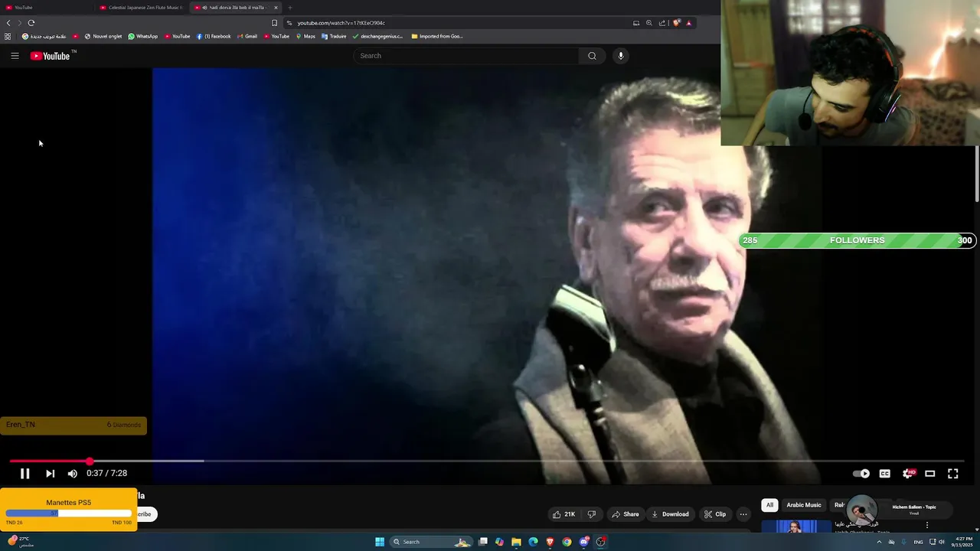The image size is (980, 551).
Task: Skip to the next video
Action: (x=50, y=474)
